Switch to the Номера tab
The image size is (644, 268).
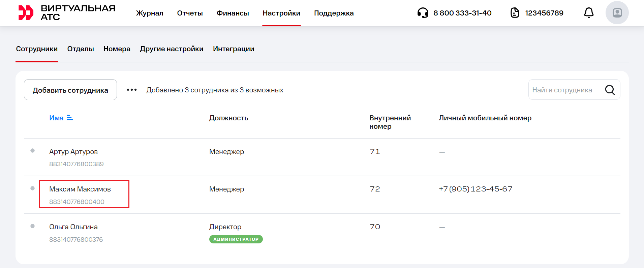tap(117, 49)
